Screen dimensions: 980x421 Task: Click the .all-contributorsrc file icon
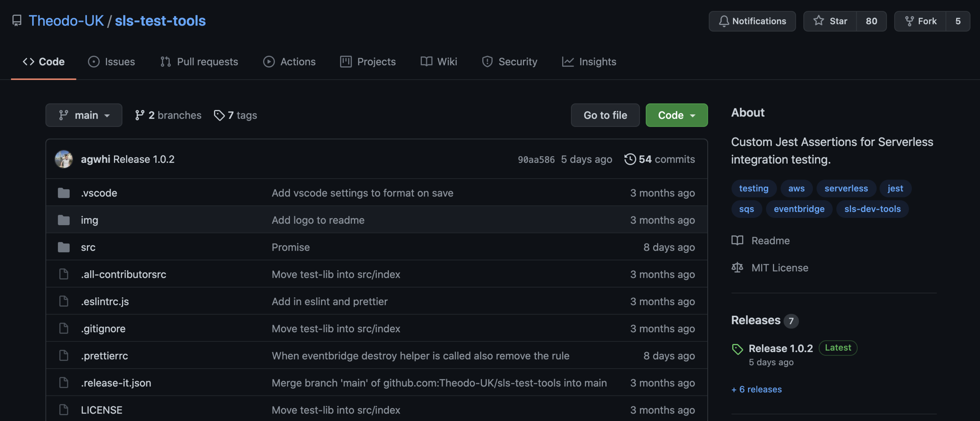pyautogui.click(x=64, y=274)
